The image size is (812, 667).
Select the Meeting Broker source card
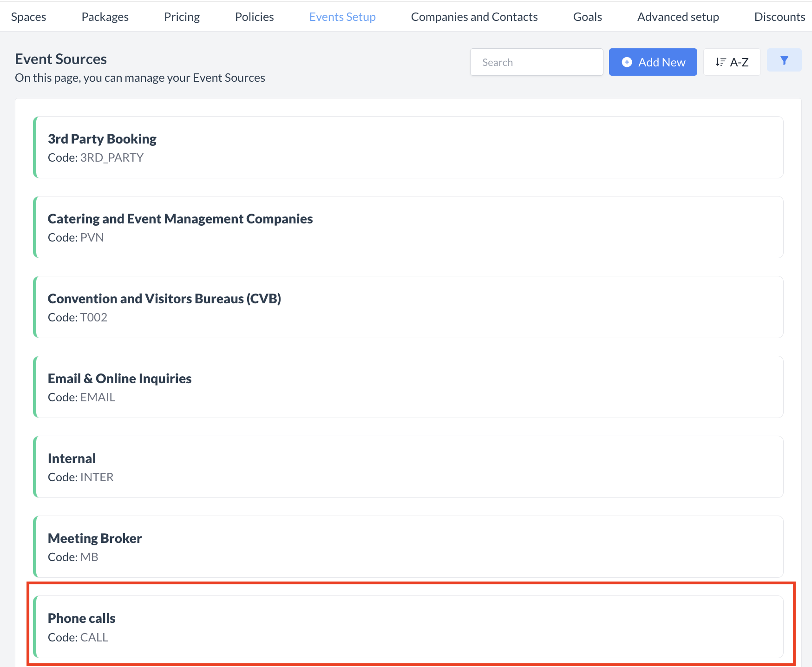[x=409, y=547]
